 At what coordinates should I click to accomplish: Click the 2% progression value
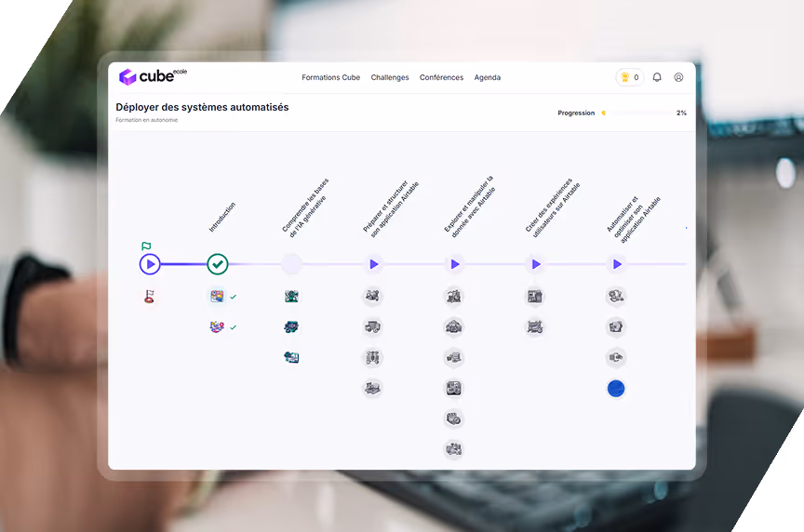coord(681,113)
